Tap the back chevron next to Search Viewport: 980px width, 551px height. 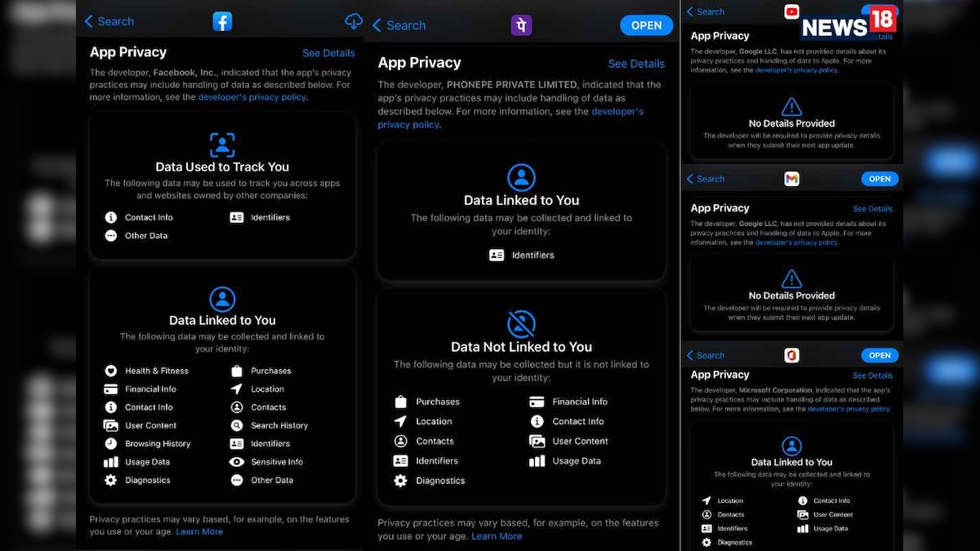[x=87, y=21]
